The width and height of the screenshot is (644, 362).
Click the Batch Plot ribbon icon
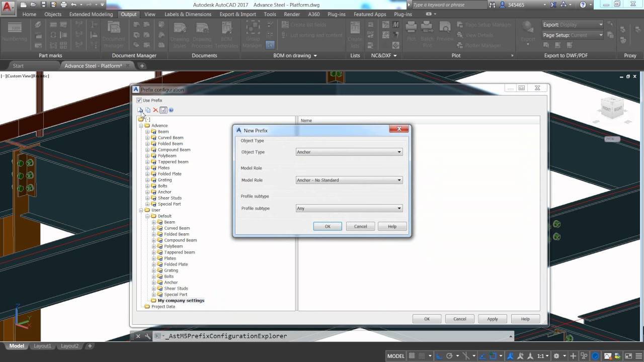click(x=427, y=34)
